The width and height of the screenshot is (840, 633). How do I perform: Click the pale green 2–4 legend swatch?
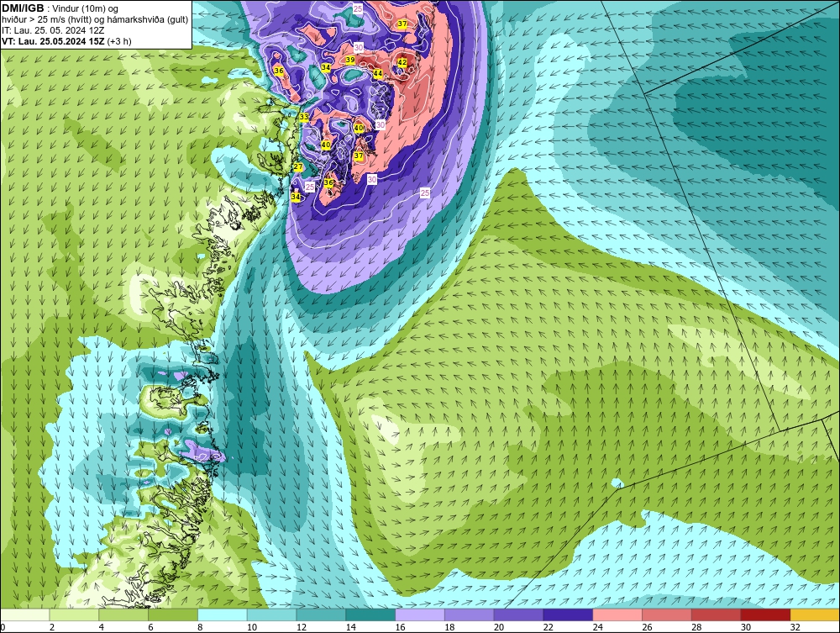75,615
